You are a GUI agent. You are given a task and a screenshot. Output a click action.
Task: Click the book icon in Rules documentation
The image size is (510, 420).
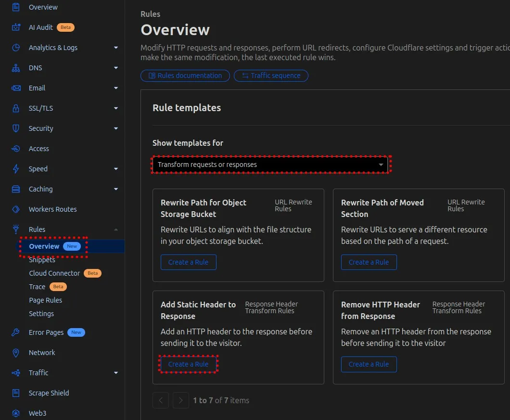[152, 76]
